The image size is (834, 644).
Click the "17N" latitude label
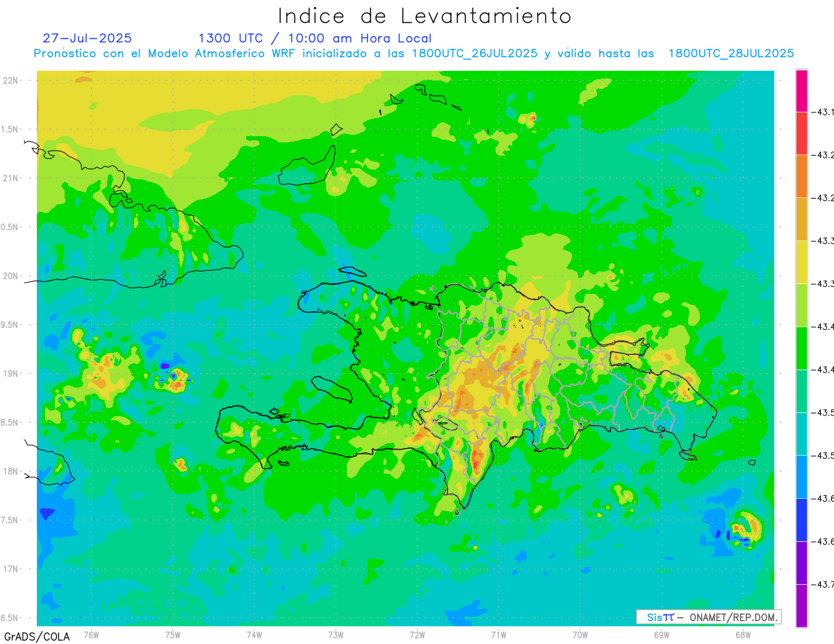[10, 569]
